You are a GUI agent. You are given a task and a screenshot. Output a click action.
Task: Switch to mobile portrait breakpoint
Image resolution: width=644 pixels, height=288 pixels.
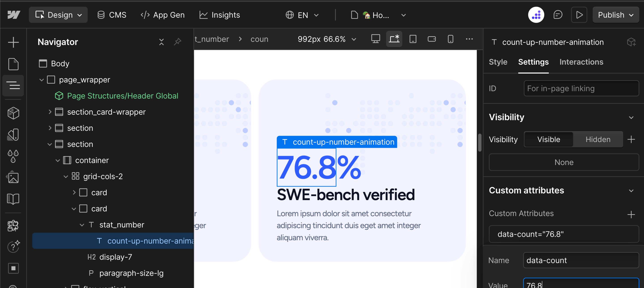pyautogui.click(x=450, y=39)
